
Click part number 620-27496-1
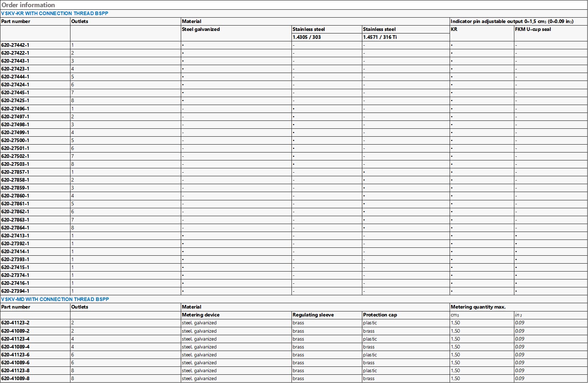[x=15, y=109]
